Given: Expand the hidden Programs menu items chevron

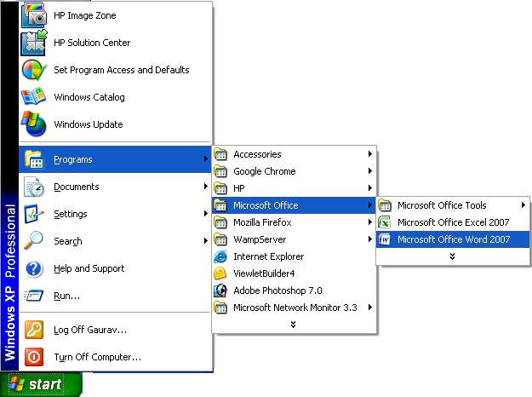Looking at the screenshot, I should (x=293, y=324).
